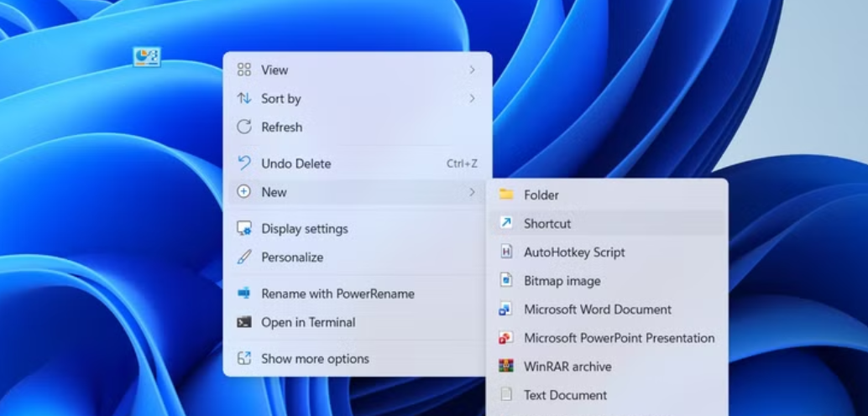This screenshot has width=868, height=416.
Task: Click the Folder icon in New submenu
Action: (x=506, y=195)
